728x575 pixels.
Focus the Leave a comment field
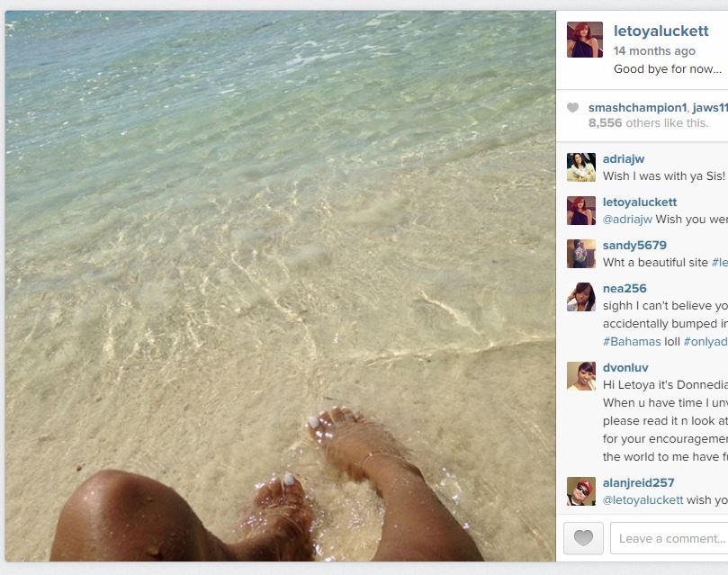(x=669, y=538)
